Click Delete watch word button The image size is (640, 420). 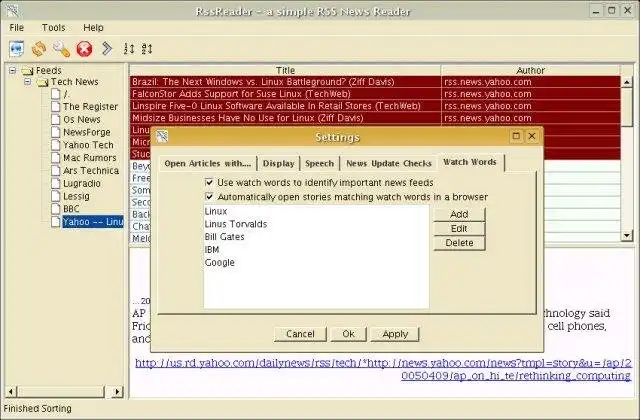click(x=459, y=243)
